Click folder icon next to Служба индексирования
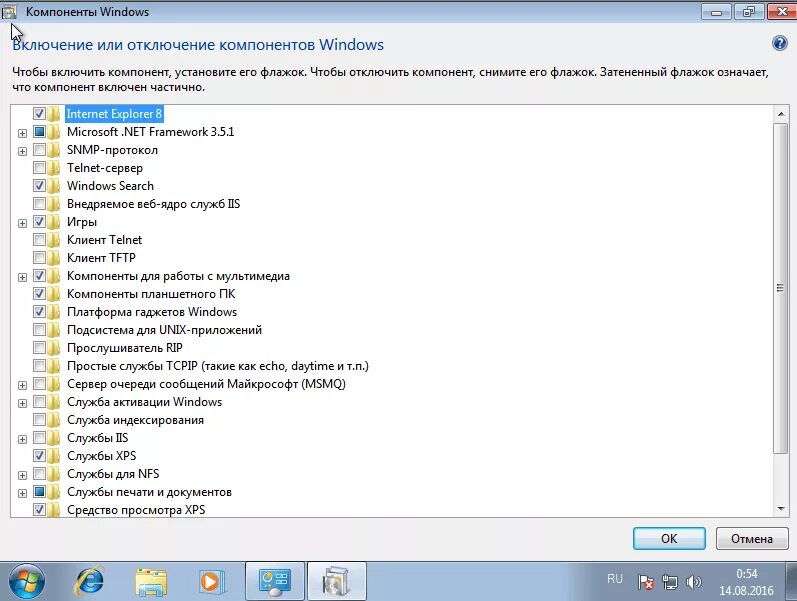 point(53,419)
